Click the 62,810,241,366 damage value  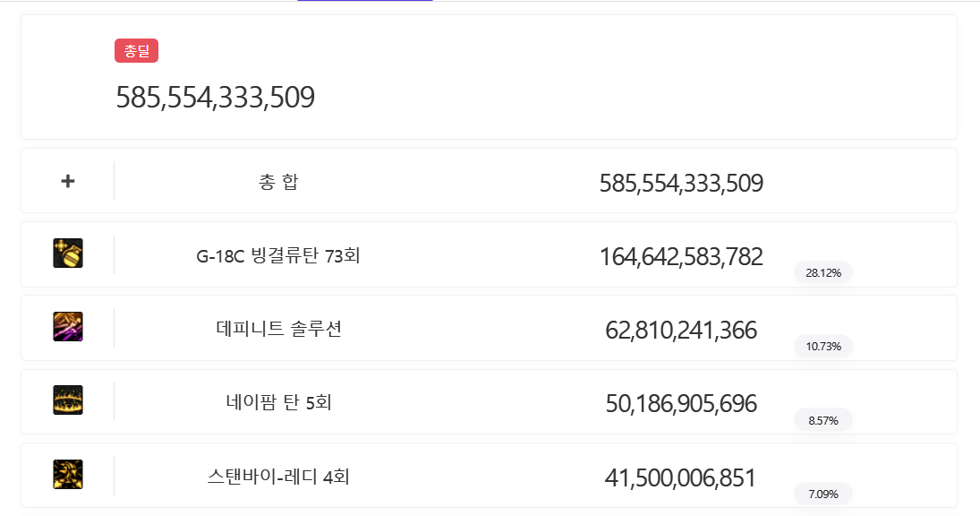click(681, 331)
